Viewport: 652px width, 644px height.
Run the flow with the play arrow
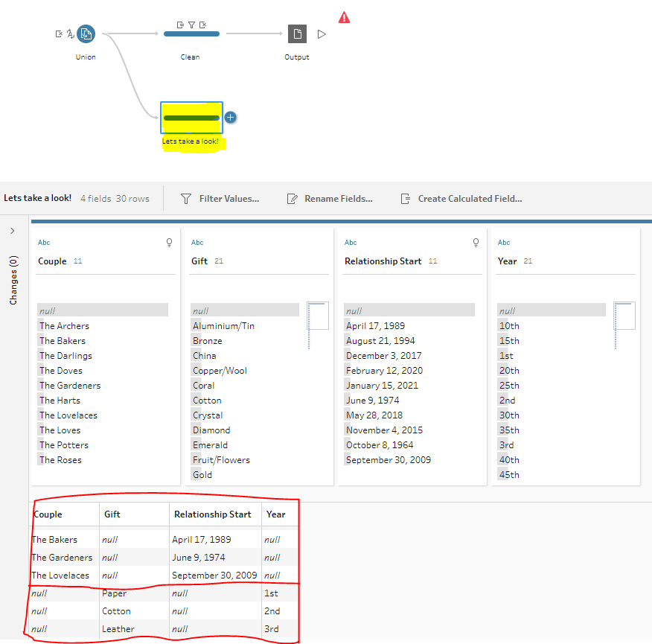[x=322, y=34]
